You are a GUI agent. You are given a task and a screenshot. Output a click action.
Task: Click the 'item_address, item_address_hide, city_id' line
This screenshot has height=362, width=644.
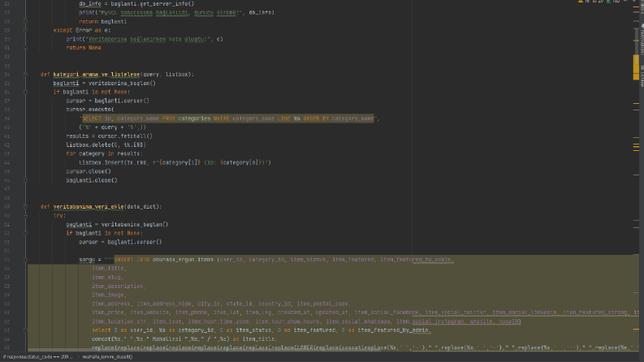click(x=222, y=304)
